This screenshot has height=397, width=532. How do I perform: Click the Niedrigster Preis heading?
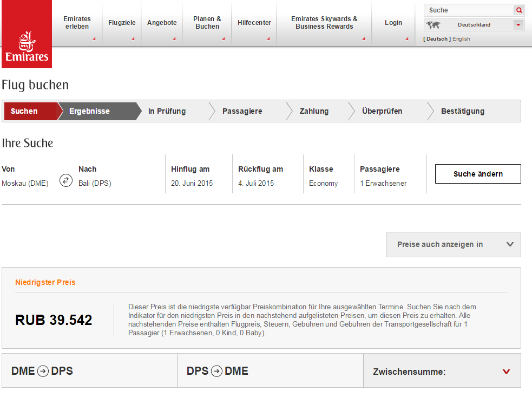coord(45,283)
